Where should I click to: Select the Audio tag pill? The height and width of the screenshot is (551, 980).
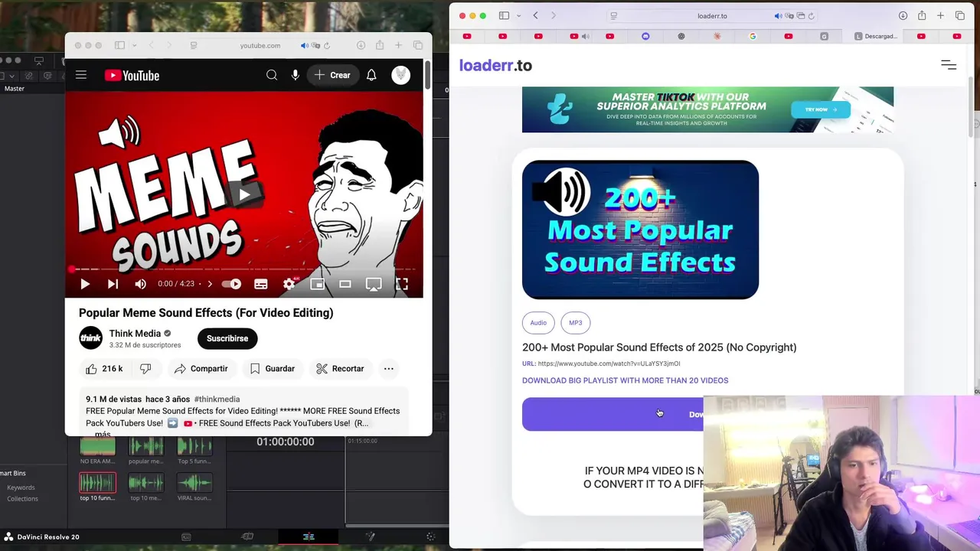tap(538, 323)
